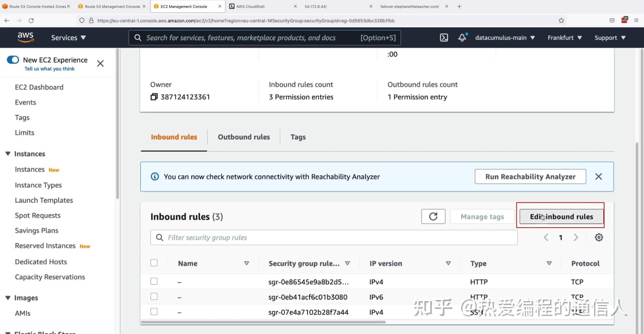This screenshot has width=644, height=334.
Task: Sort by IP version column arrow
Action: [x=448, y=263]
